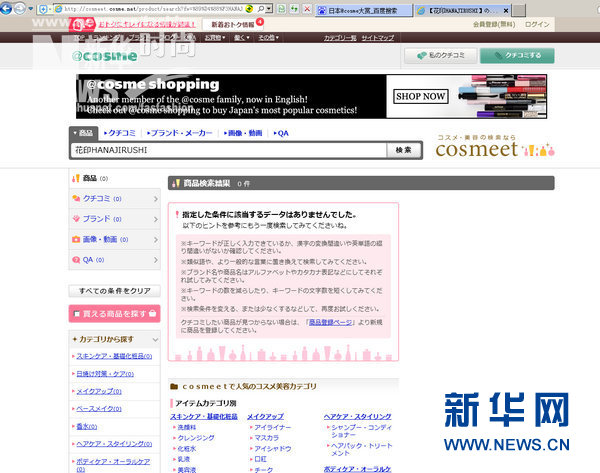
Task: Open the address bar history dropdown arrow
Action: (x=269, y=8)
